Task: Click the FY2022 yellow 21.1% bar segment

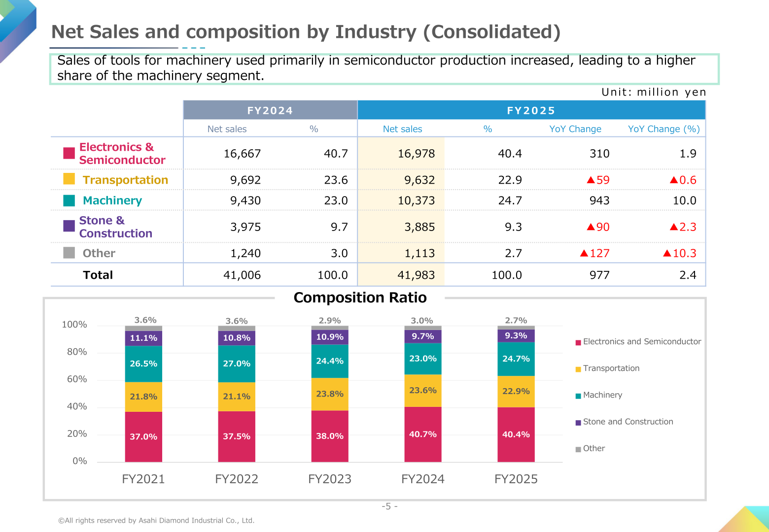Action: point(237,397)
